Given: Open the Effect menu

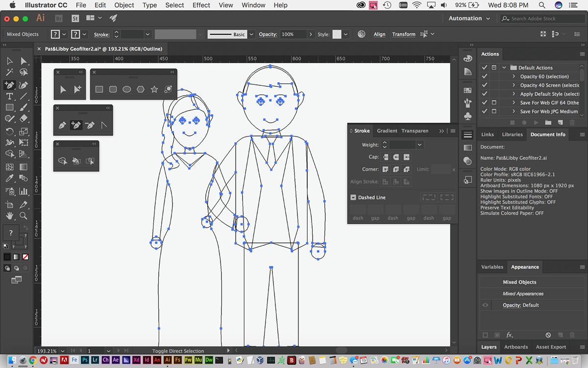Looking at the screenshot, I should (201, 5).
